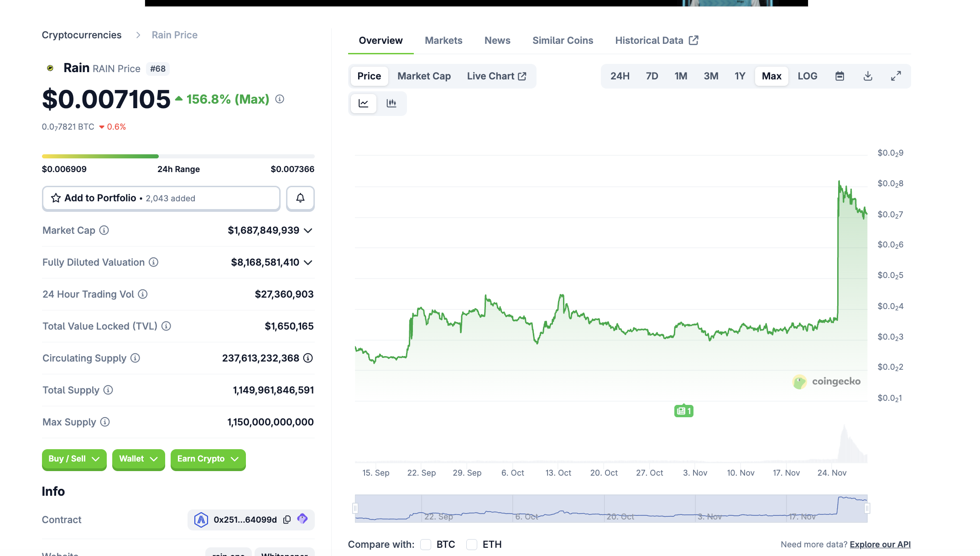Enable BTC comparison checkbox

click(426, 544)
